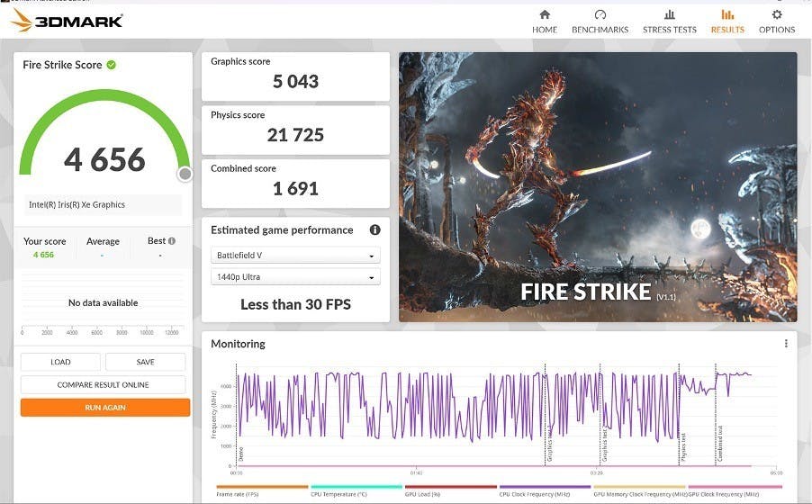Click the Home icon in top navigation
This screenshot has width=812, height=504.
[x=544, y=14]
